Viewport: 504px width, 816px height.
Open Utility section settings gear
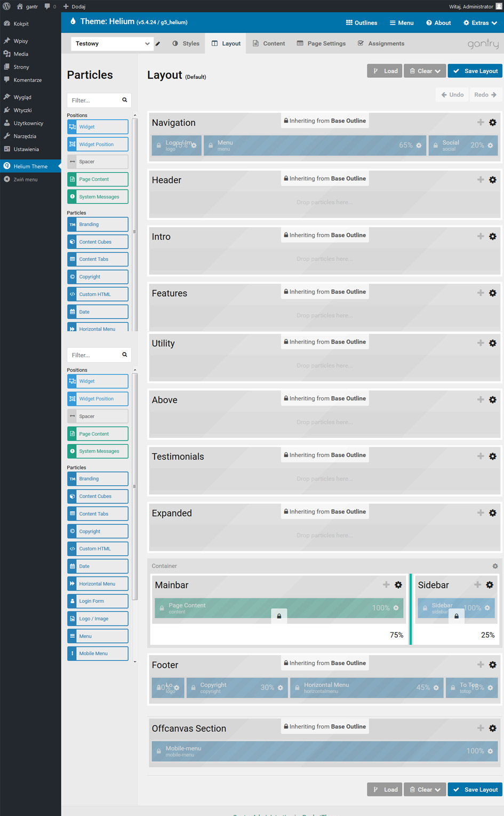pos(493,343)
